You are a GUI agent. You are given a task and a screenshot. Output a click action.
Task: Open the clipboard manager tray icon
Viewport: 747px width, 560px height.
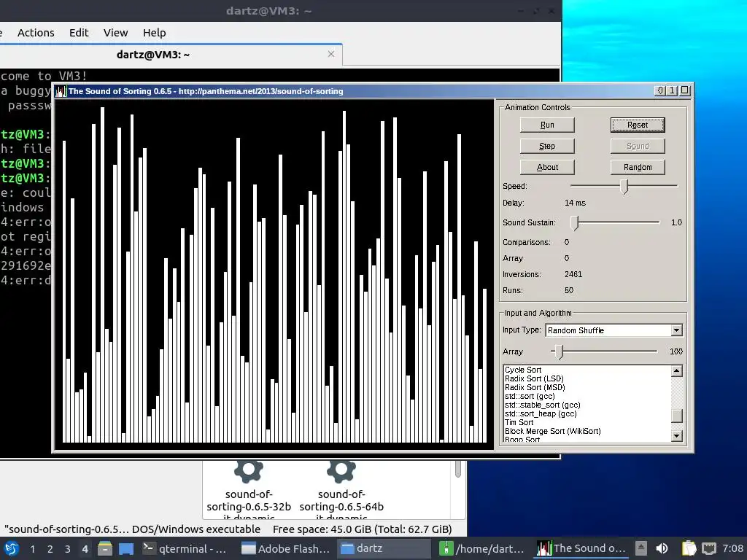pos(689,548)
